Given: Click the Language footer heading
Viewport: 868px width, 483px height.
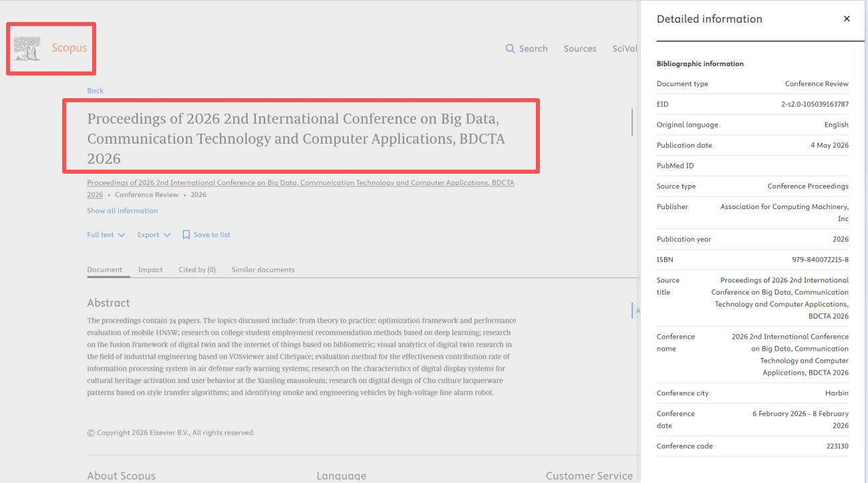Looking at the screenshot, I should pos(341,476).
